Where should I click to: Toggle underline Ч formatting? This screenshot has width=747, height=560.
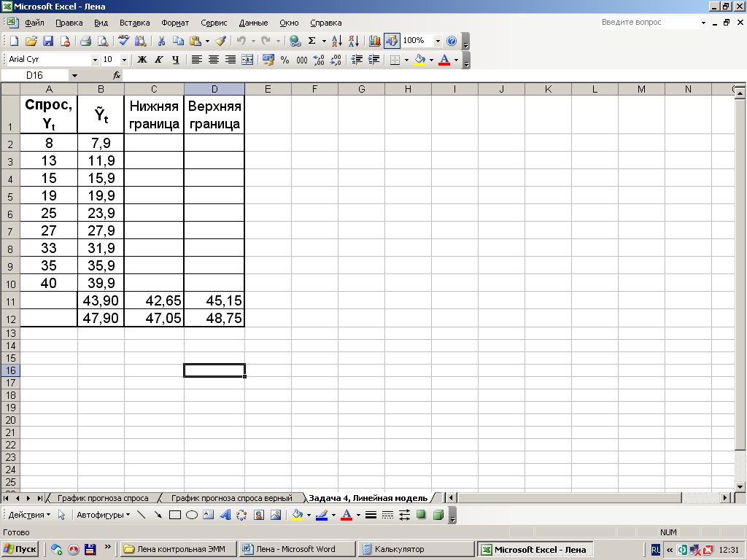(x=176, y=60)
